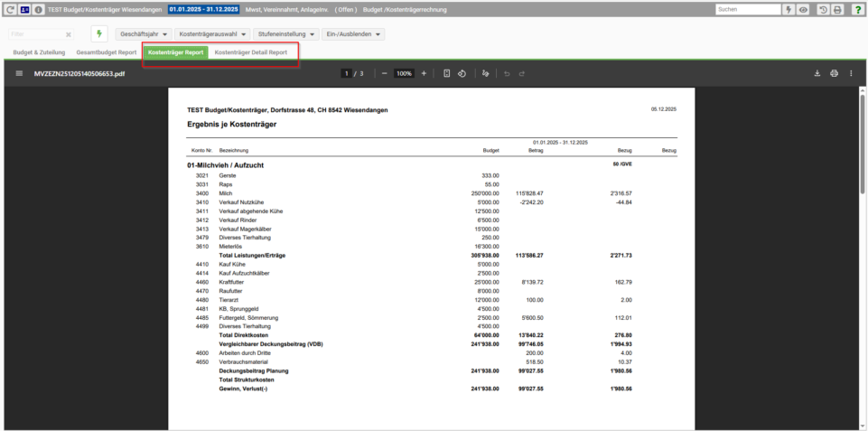Click the green lightning bolt button
Screen dimensions: 868x431
point(98,33)
